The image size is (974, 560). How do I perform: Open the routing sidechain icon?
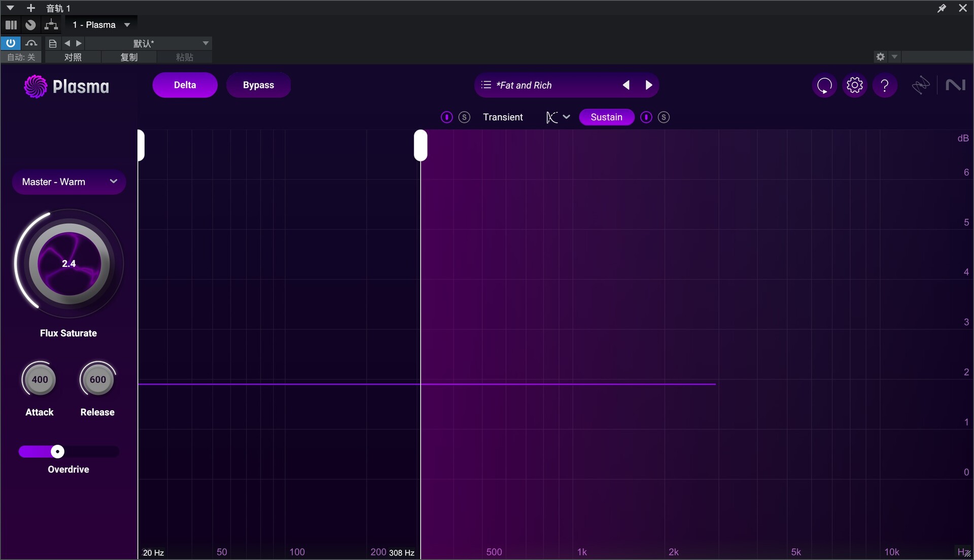(51, 25)
